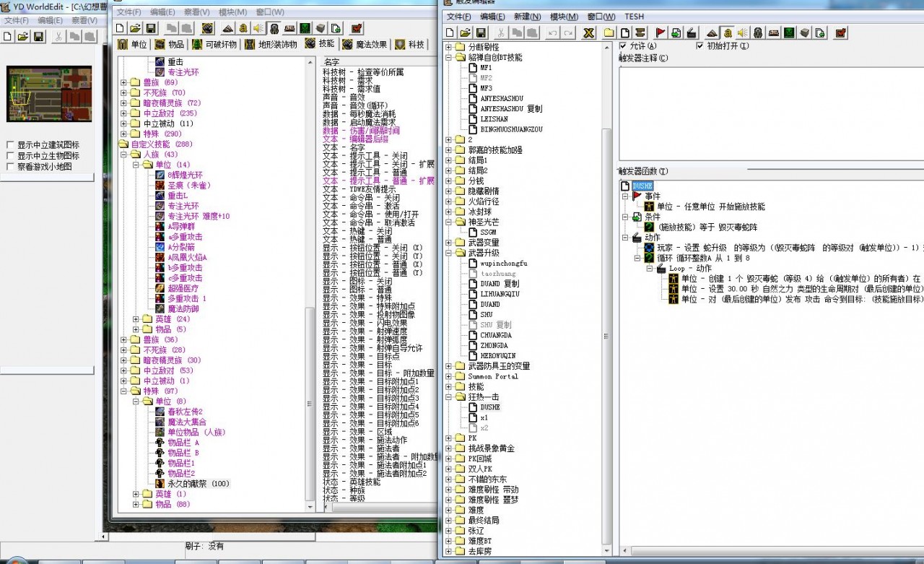Click Save disk icon in Object Editor toolbar
This screenshot has height=564, width=924.
[x=151, y=28]
